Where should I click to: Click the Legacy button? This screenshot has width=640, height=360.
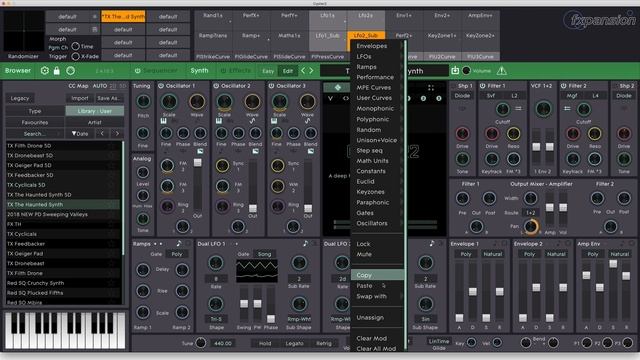click(20, 98)
